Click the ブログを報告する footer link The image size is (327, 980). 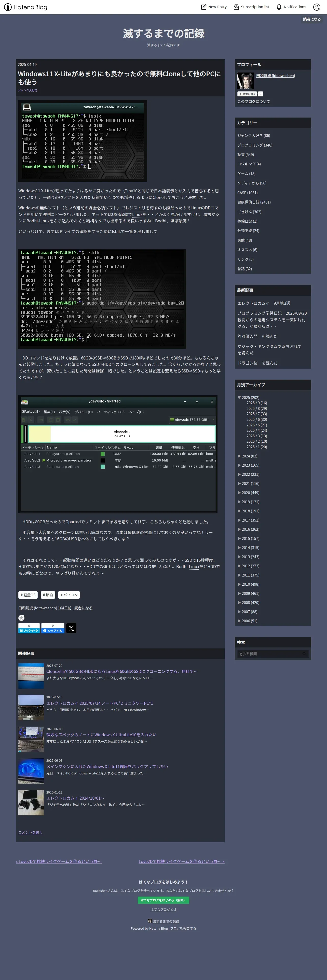(183, 928)
